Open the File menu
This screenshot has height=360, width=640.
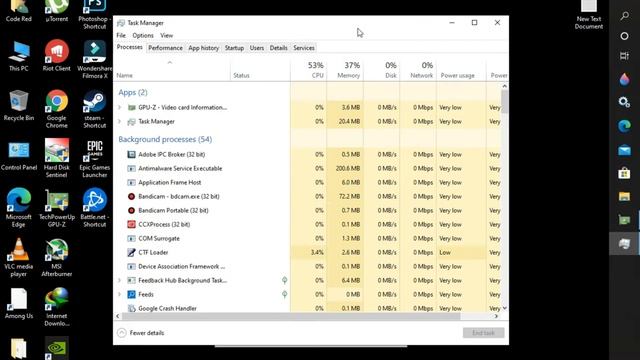121,36
